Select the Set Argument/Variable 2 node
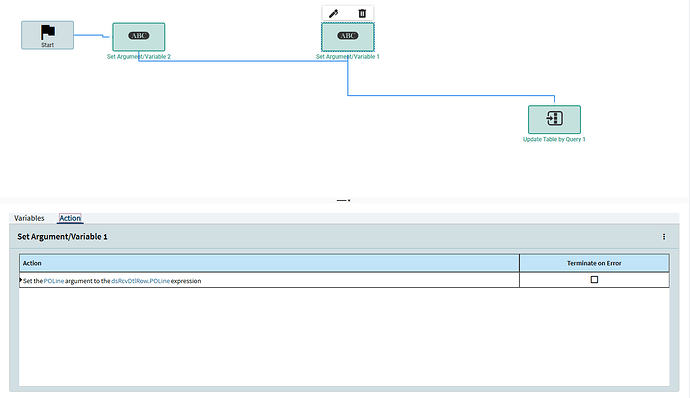The image size is (690, 398). coord(139,37)
